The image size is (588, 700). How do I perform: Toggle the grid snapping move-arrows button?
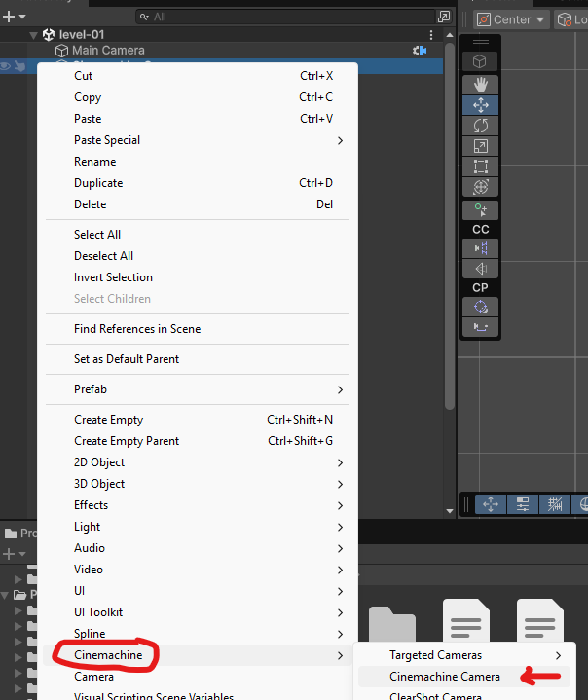[x=491, y=504]
